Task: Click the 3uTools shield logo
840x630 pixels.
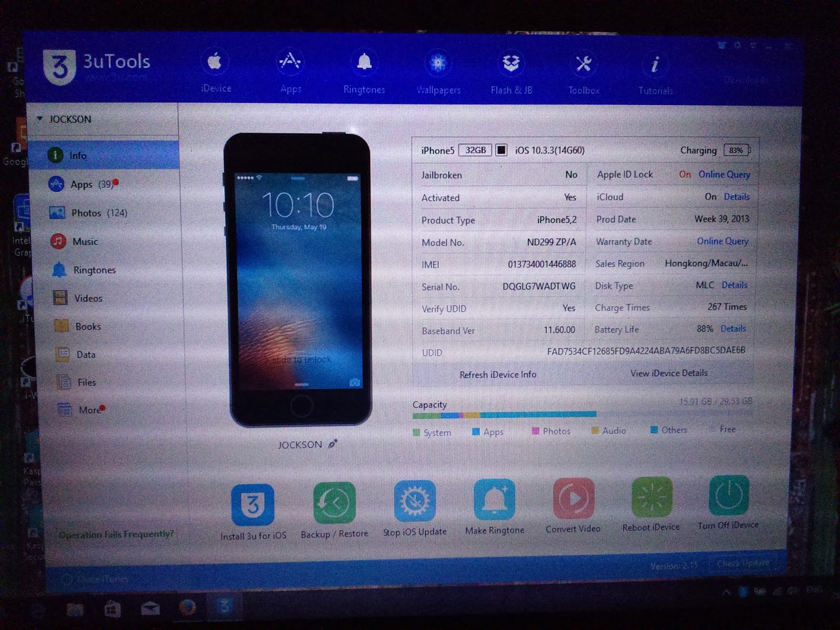Action: coord(59,67)
